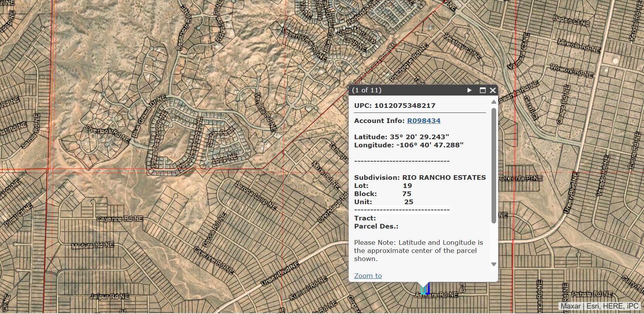
Task: Click the Block: 75 text
Action: pos(383,194)
